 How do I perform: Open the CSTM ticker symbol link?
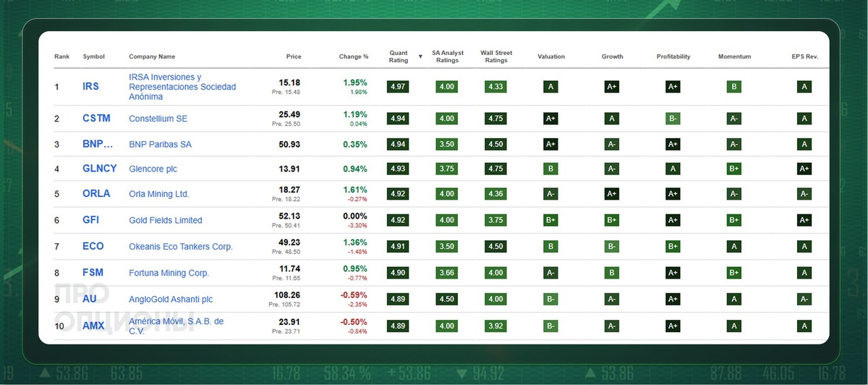(96, 118)
